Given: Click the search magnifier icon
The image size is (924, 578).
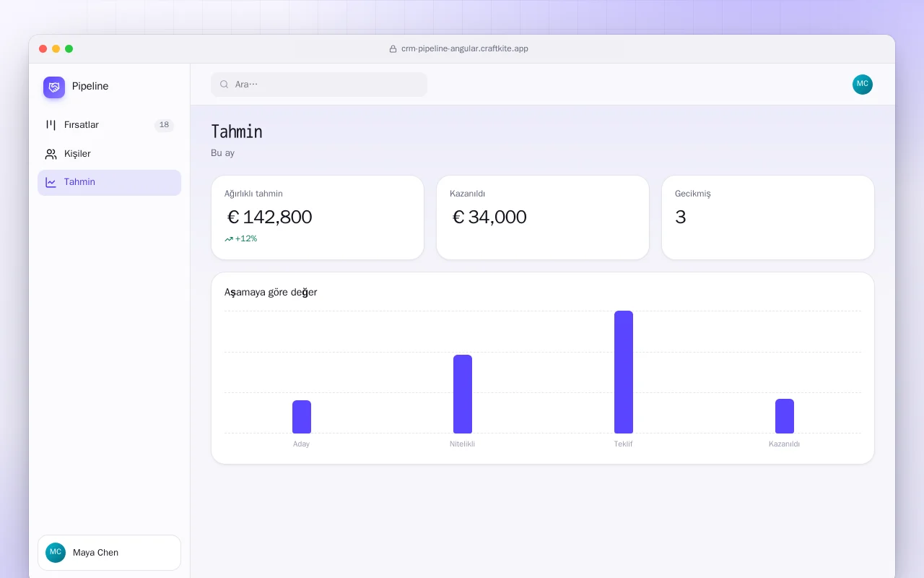Looking at the screenshot, I should pyautogui.click(x=225, y=85).
